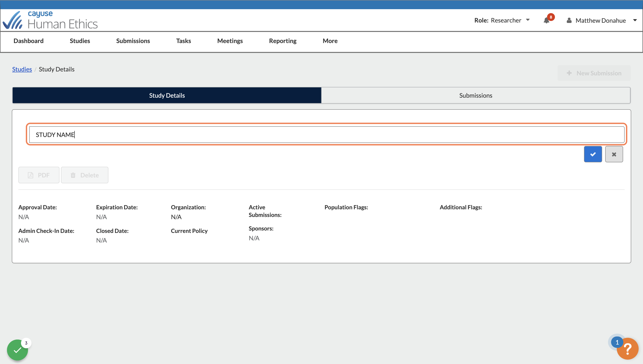Confirm study name with blue checkmark
This screenshot has height=364, width=643.
(x=593, y=154)
